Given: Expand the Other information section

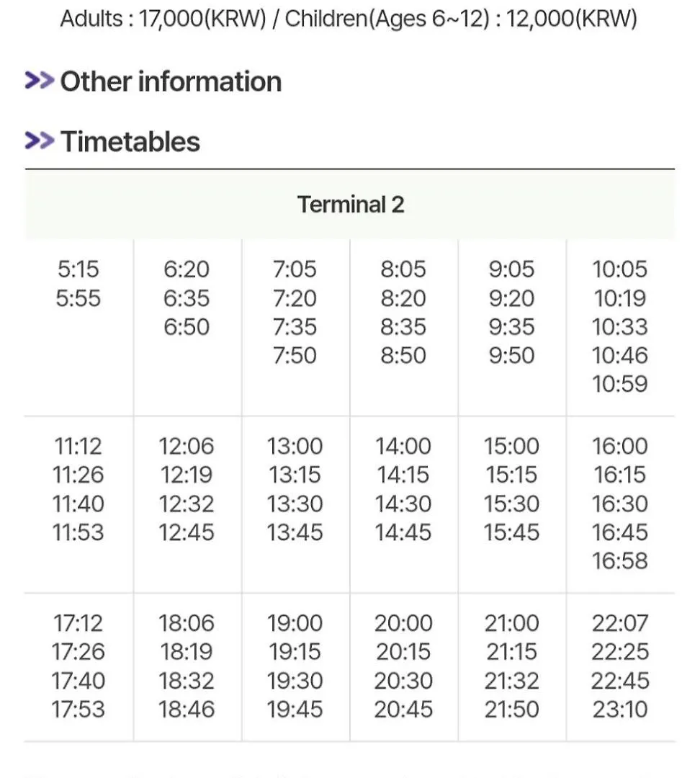Looking at the screenshot, I should (x=171, y=81).
